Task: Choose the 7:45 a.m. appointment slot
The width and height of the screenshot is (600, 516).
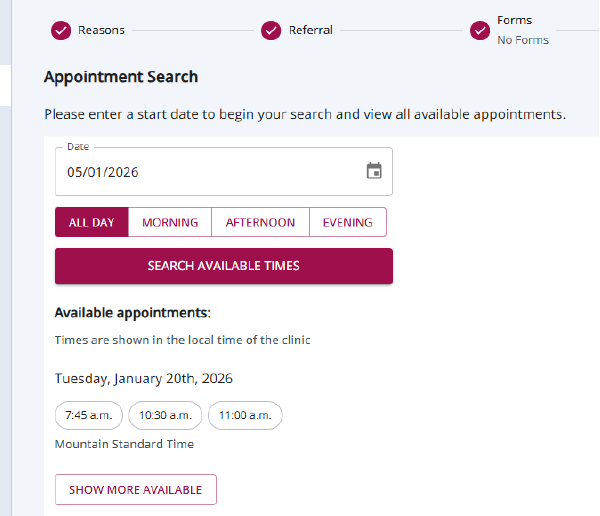Action: coord(89,415)
